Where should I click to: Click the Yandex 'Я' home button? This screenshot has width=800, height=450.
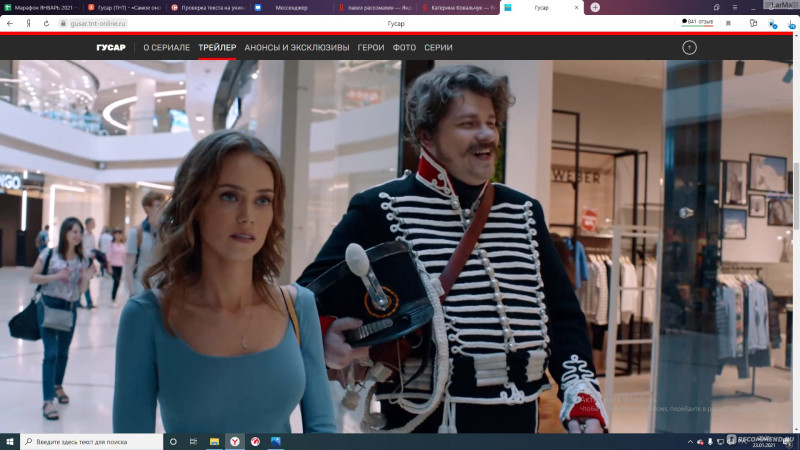point(28,22)
